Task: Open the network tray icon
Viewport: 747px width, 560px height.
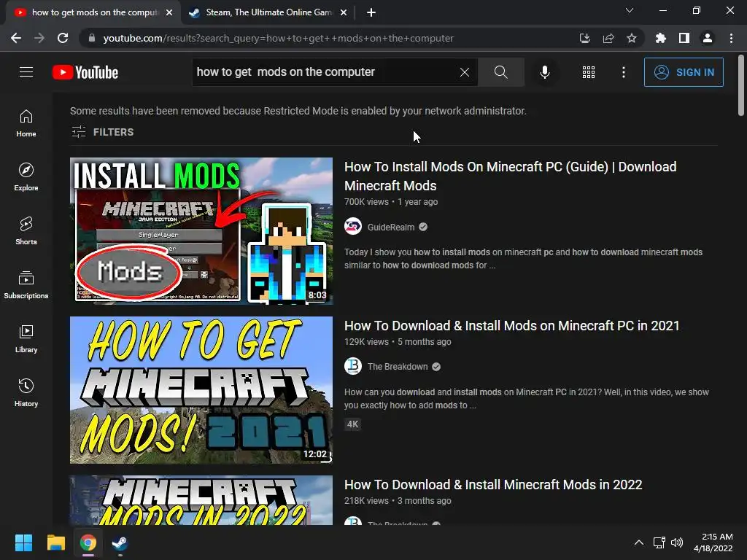Action: (x=659, y=542)
